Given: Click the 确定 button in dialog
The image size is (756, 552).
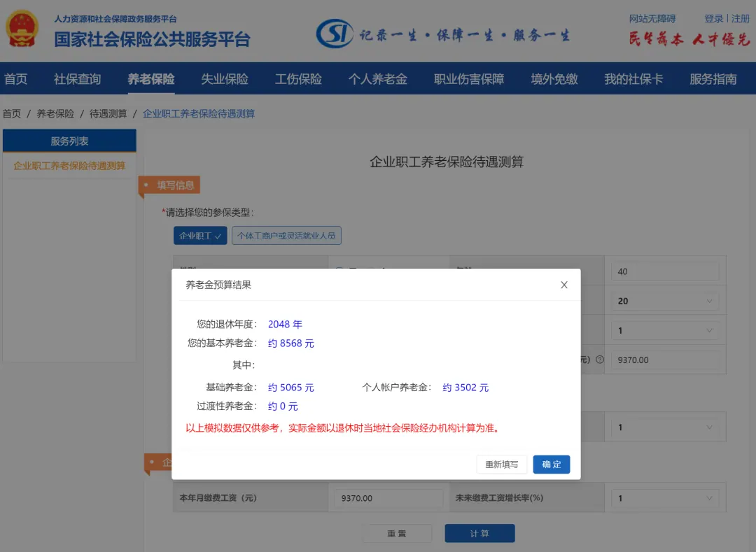Looking at the screenshot, I should pos(551,465).
